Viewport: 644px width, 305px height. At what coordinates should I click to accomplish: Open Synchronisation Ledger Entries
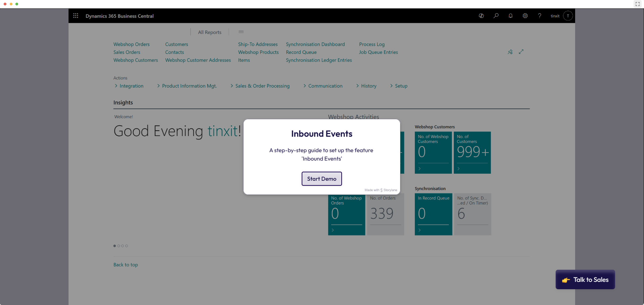pos(319,60)
